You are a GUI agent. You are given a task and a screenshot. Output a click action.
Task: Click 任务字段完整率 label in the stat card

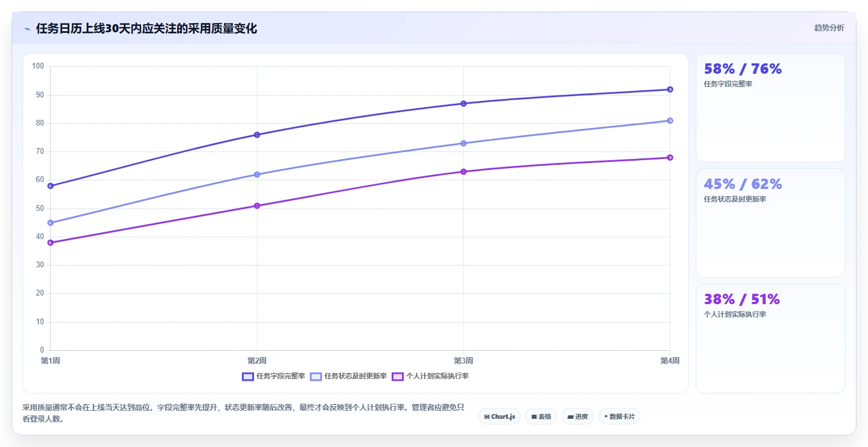(728, 84)
